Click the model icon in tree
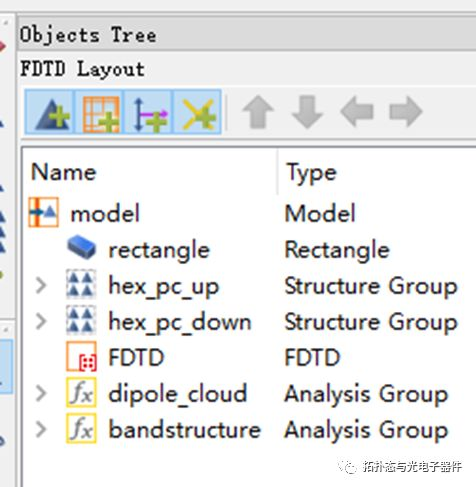Image resolution: width=476 pixels, height=487 pixels. pyautogui.click(x=44, y=212)
